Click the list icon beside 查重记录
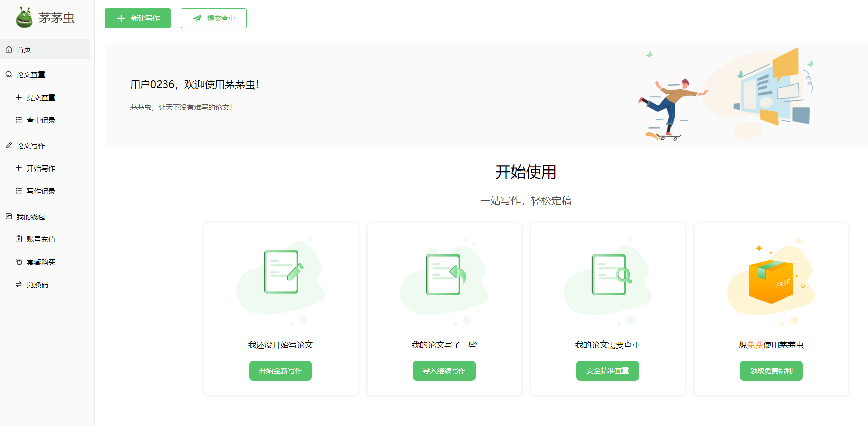The width and height of the screenshot is (868, 426). tap(19, 120)
